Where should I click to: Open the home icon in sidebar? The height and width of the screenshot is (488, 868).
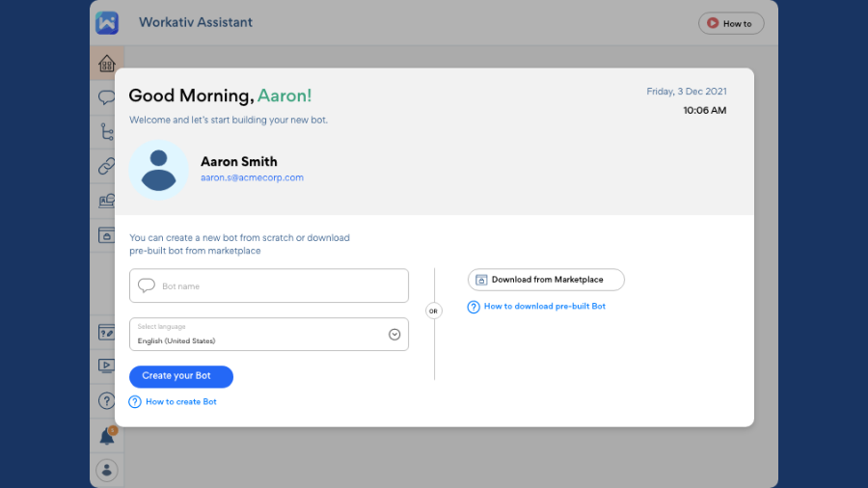point(107,64)
